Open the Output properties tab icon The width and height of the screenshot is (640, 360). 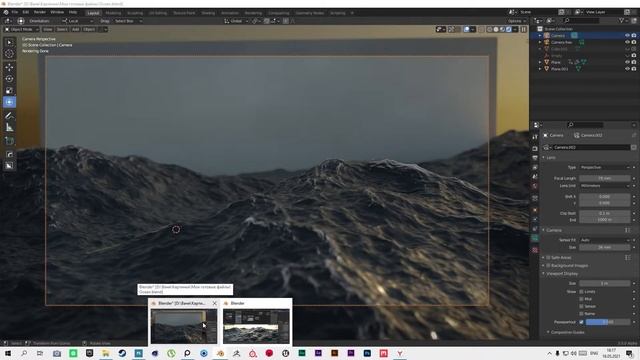(535, 158)
